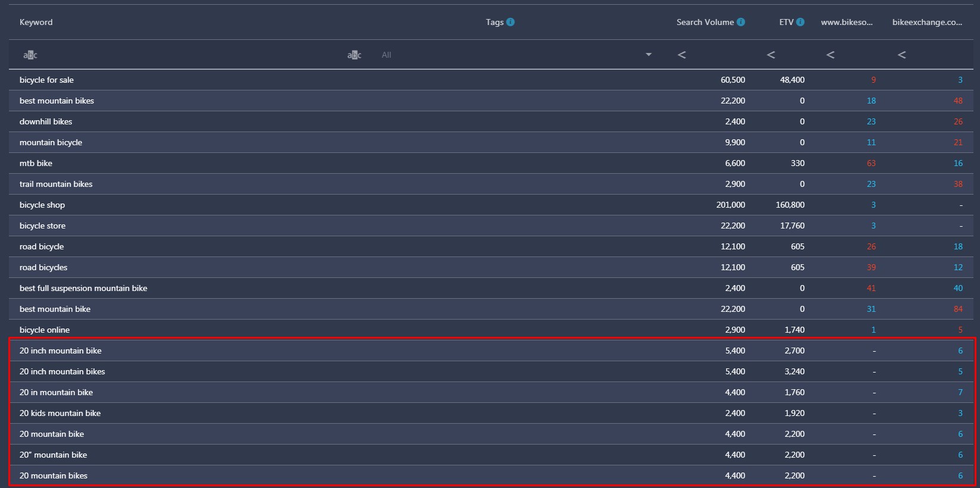Click the Tags info icon

point(510,22)
